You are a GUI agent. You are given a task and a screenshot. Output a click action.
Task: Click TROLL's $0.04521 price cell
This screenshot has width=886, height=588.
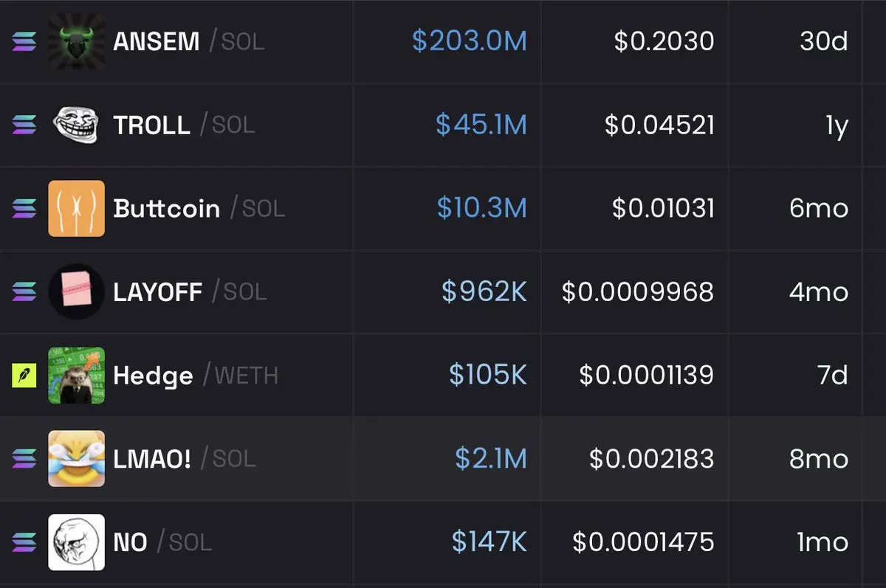tap(659, 125)
